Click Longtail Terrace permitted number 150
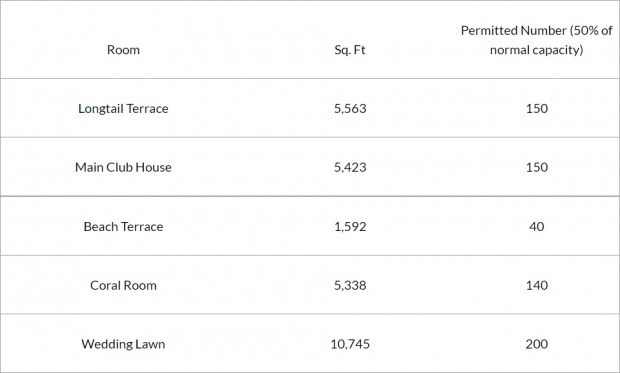The width and height of the screenshot is (620, 373). pos(537,108)
